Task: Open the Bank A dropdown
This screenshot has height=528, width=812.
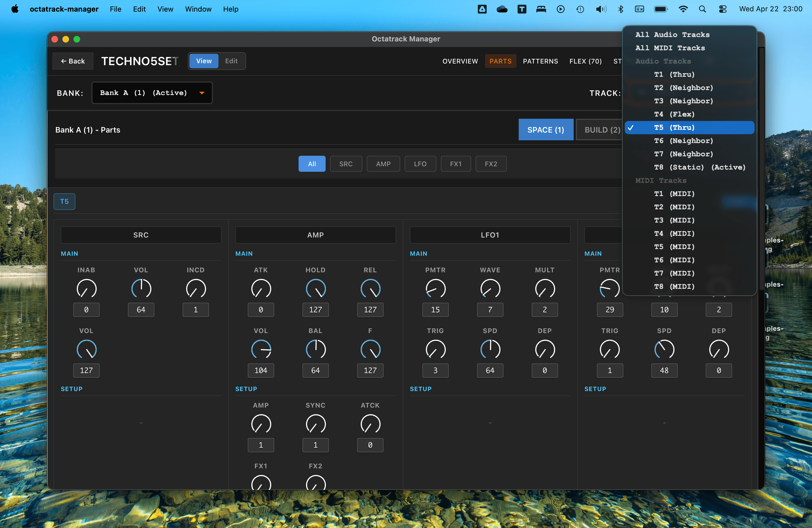Action: (x=152, y=93)
